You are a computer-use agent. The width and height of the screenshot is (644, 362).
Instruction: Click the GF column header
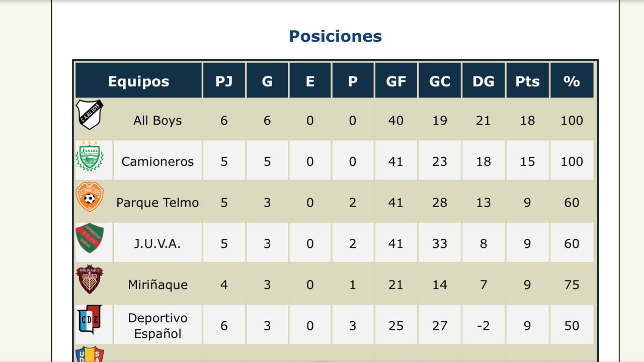396,81
